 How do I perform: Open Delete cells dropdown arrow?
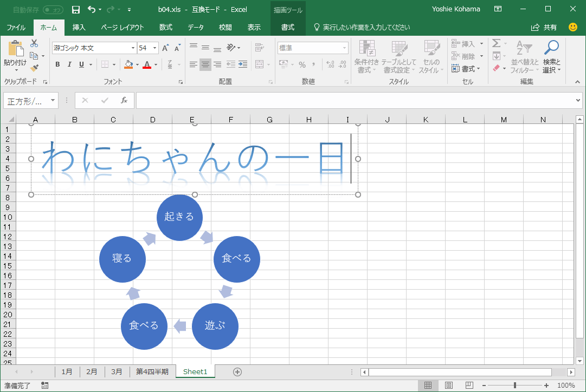point(481,56)
